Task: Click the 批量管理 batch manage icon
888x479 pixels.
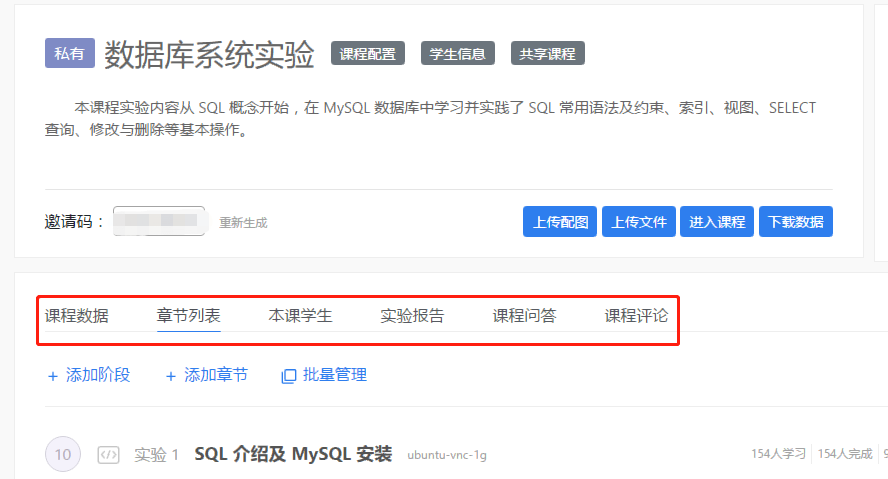Action: [x=289, y=376]
